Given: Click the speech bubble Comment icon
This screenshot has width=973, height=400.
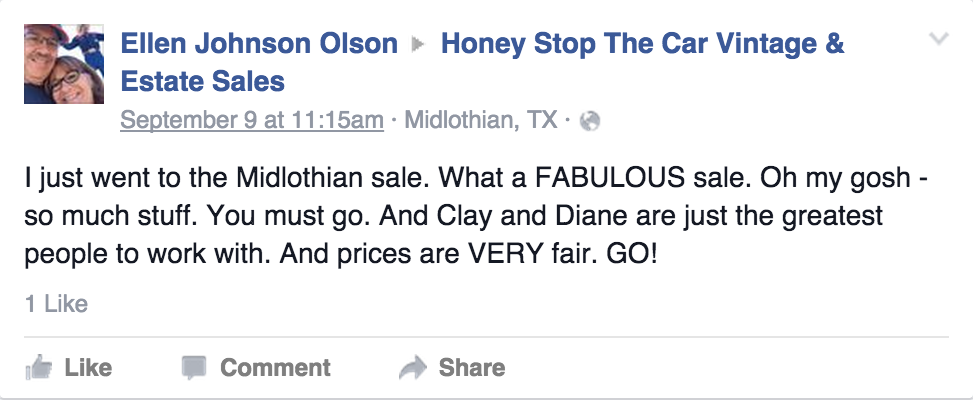Looking at the screenshot, I should click(x=193, y=368).
